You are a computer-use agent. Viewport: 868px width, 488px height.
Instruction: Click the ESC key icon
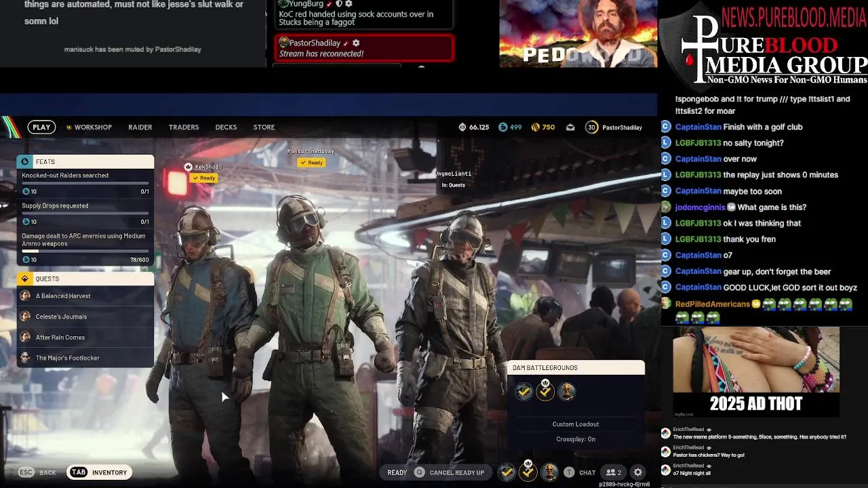pos(26,472)
